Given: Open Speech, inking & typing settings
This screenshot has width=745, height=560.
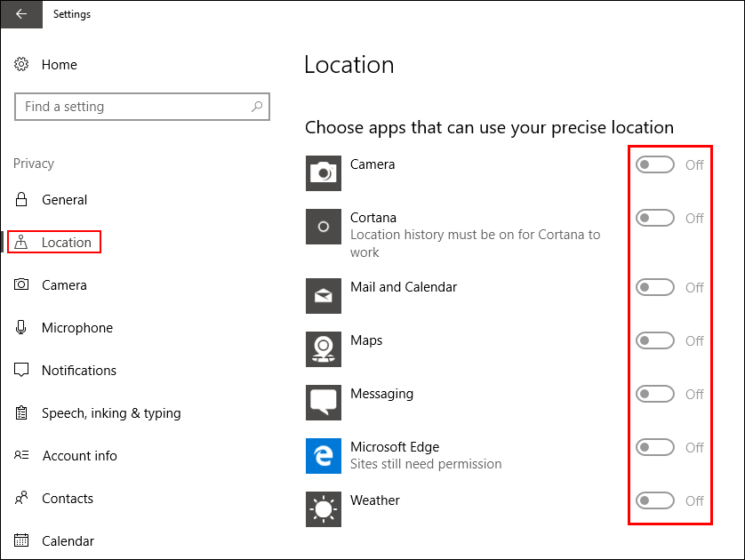Looking at the screenshot, I should pos(111,413).
